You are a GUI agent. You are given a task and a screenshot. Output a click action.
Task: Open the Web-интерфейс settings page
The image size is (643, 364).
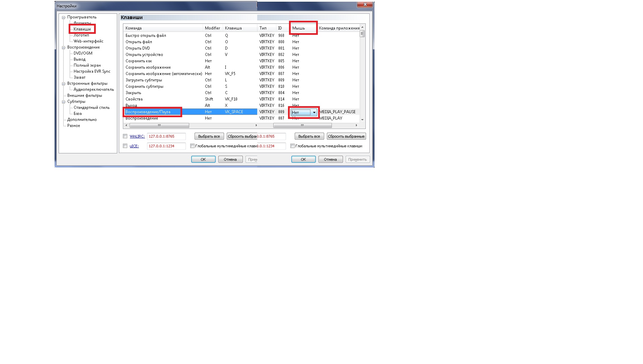88,41
